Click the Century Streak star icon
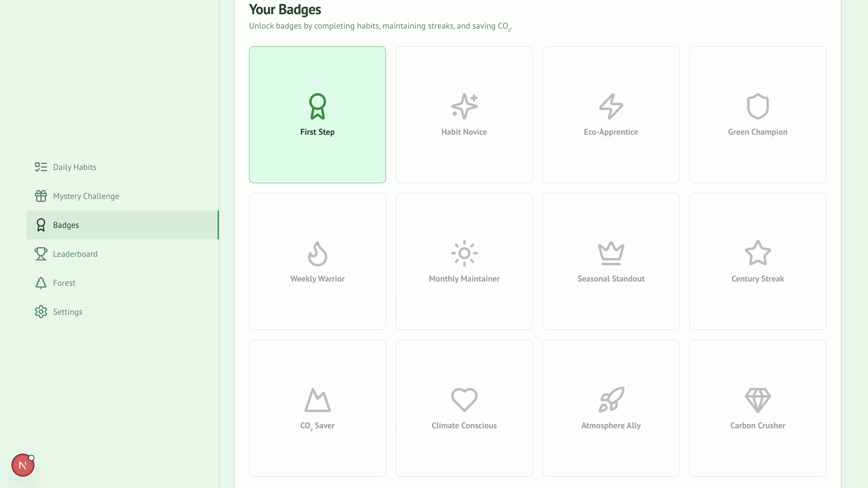 757,253
